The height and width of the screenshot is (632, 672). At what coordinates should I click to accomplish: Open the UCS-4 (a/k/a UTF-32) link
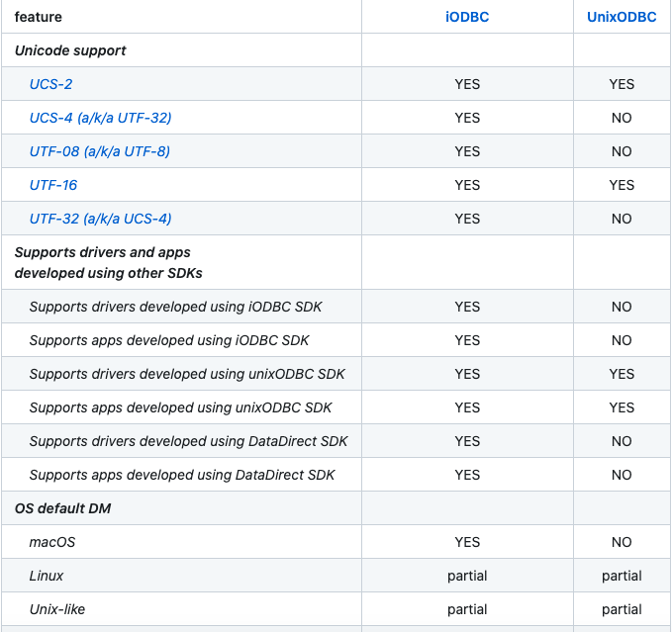(x=100, y=118)
